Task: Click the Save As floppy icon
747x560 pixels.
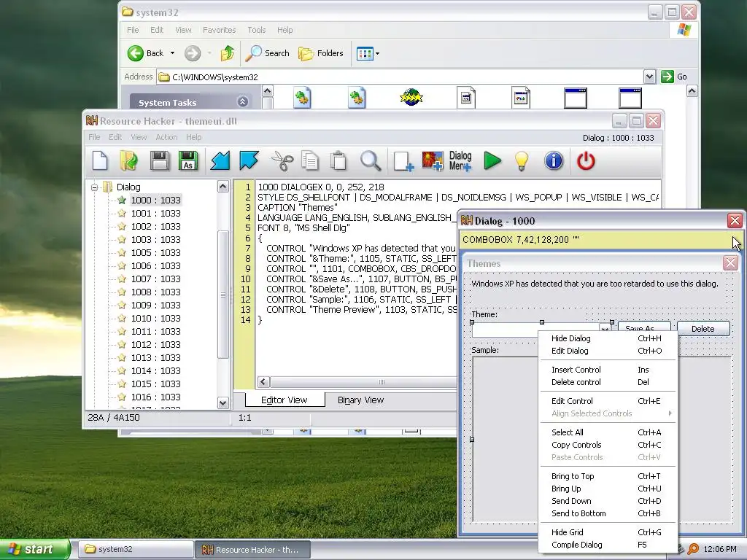Action: [x=188, y=161]
